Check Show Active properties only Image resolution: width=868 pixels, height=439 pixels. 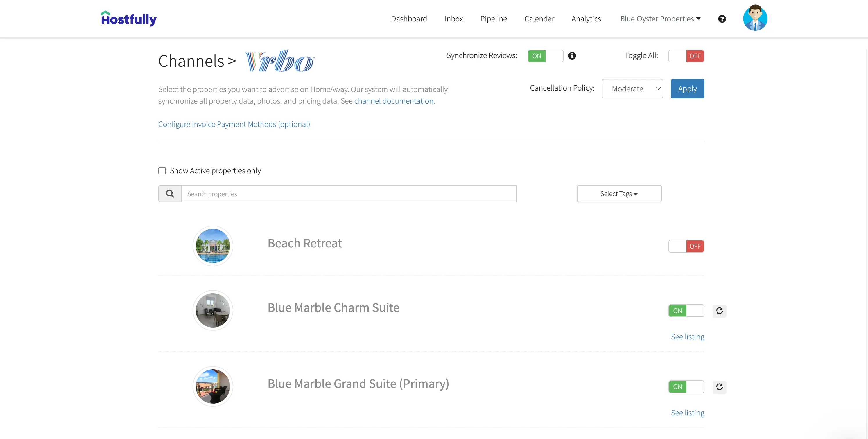pyautogui.click(x=162, y=171)
